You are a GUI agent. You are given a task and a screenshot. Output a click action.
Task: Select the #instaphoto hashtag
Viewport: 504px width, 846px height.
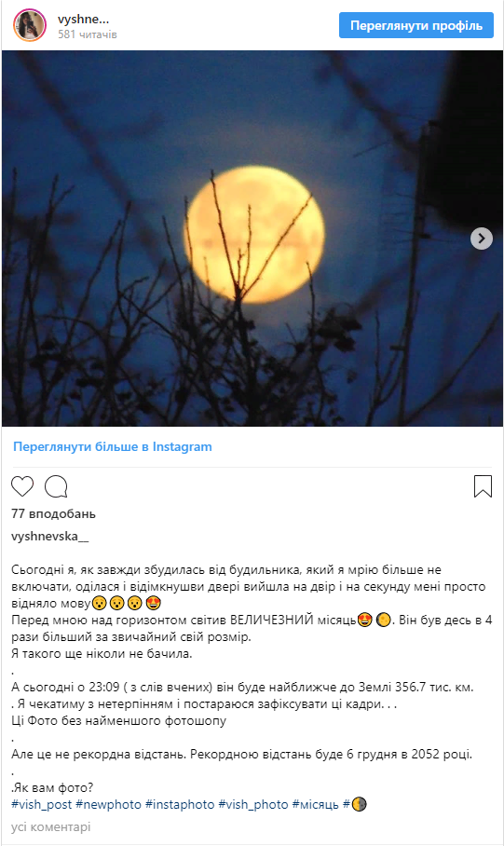(180, 804)
